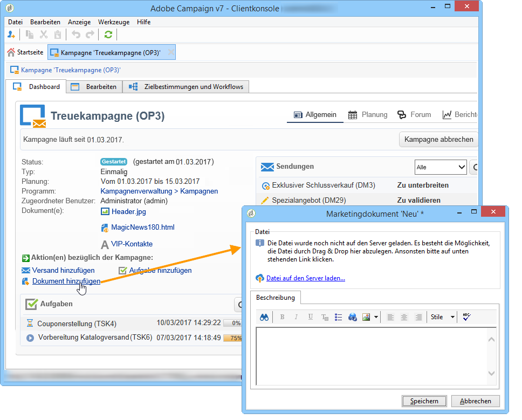Insert a bulleted list in the editor
Image resolution: width=522 pixels, height=420 pixels.
(338, 317)
